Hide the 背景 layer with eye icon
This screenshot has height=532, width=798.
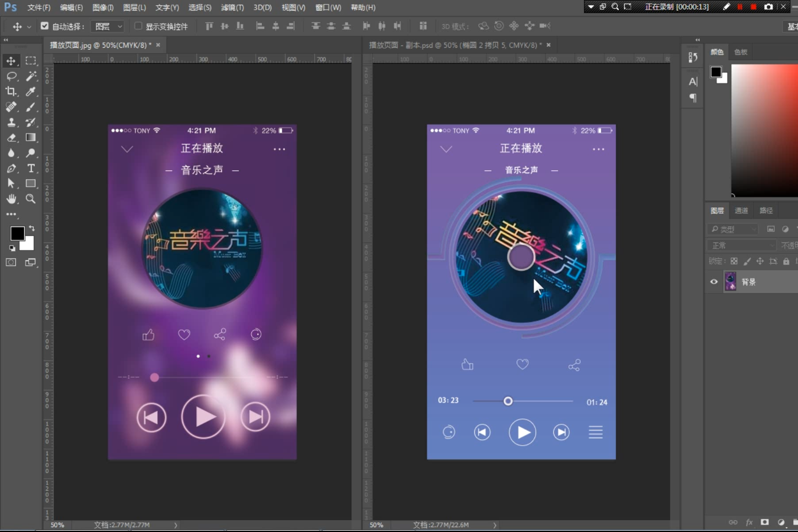pyautogui.click(x=714, y=282)
